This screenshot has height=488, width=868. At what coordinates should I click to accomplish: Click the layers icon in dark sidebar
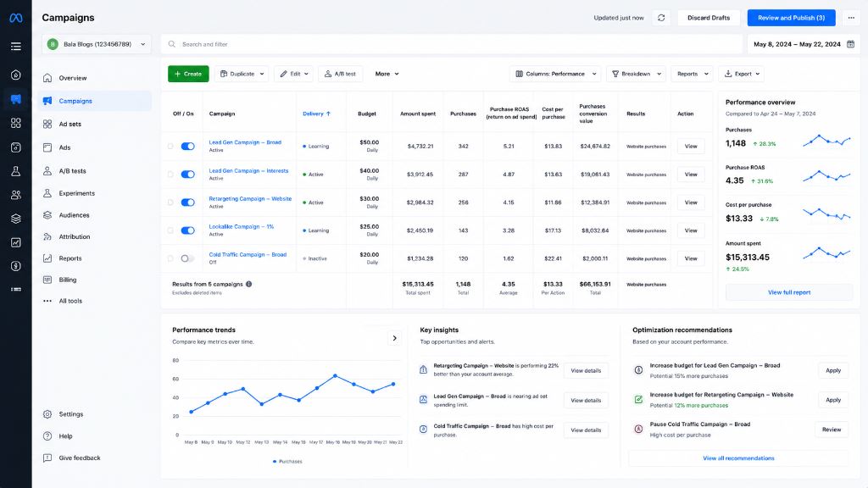[16, 219]
